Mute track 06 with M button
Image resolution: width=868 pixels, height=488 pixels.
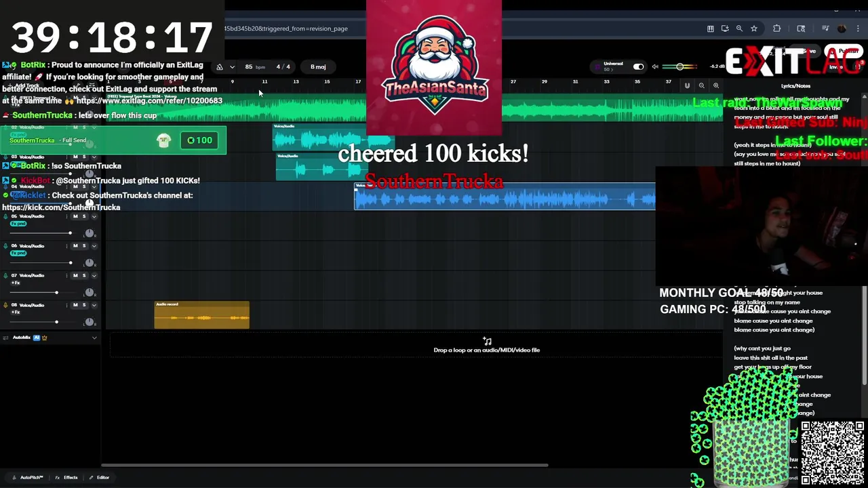(x=75, y=246)
